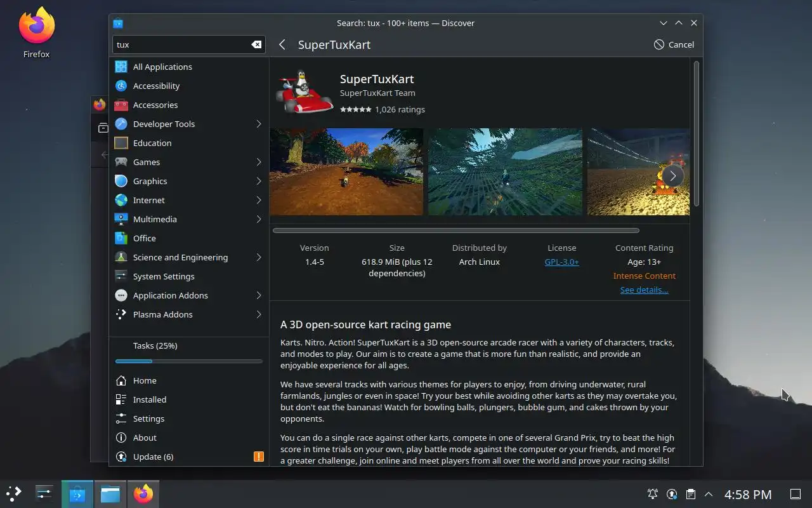This screenshot has width=812, height=508.
Task: Click the Multimedia category icon
Action: point(121,219)
